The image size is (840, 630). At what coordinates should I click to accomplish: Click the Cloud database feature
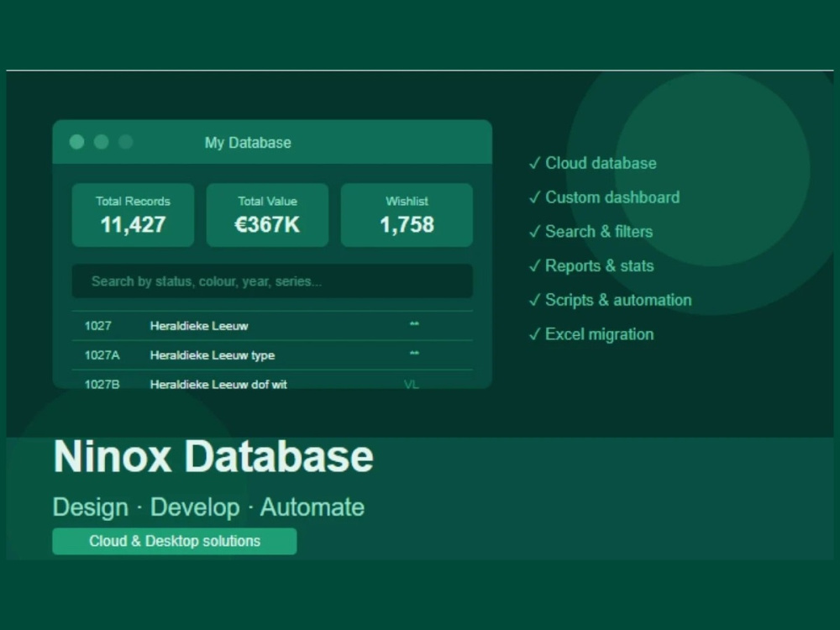[592, 163]
